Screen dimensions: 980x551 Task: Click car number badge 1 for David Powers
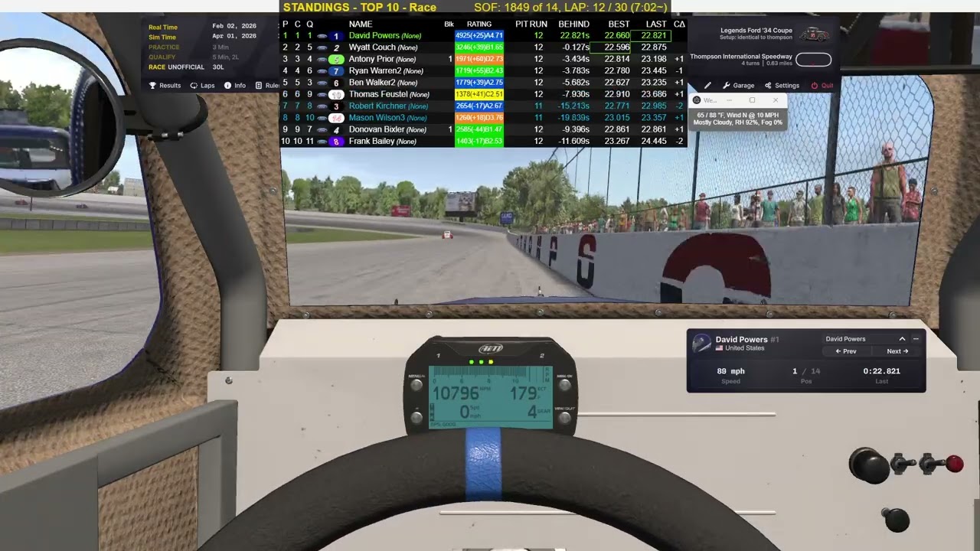[x=335, y=36]
